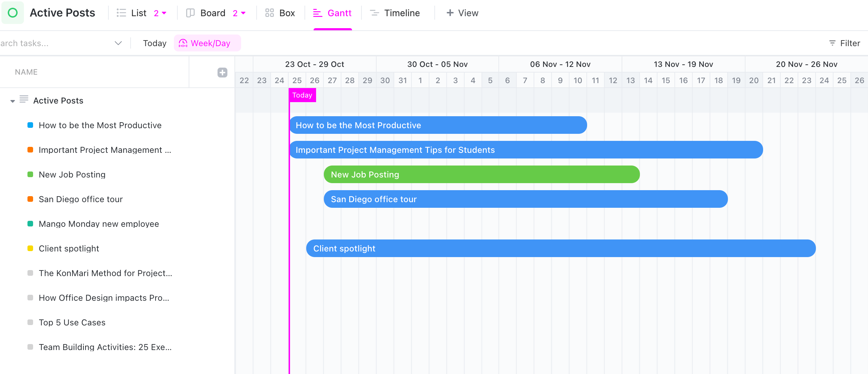Click the Week/Day zoom icon
The height and width of the screenshot is (374, 868).
183,43
